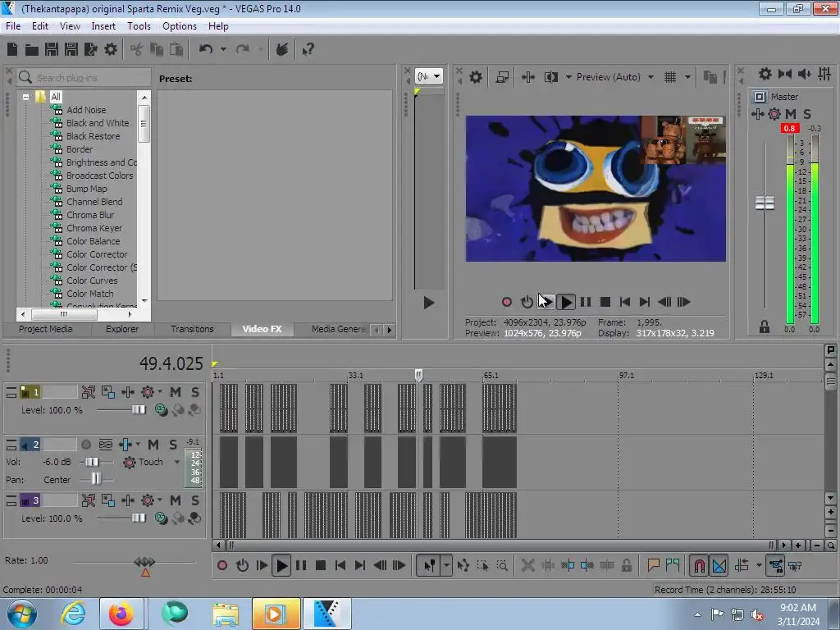This screenshot has width=840, height=630.
Task: Mute video track 3
Action: (176, 500)
